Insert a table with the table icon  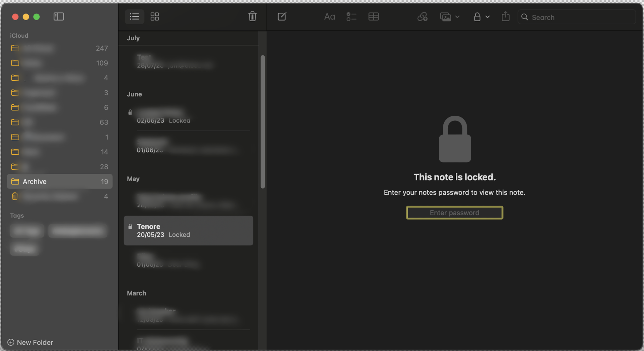pyautogui.click(x=374, y=17)
